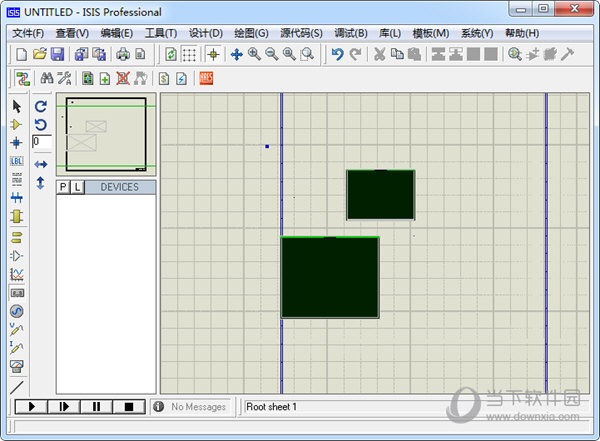
Task: Open the 模板(M) template menu
Action: (x=429, y=33)
